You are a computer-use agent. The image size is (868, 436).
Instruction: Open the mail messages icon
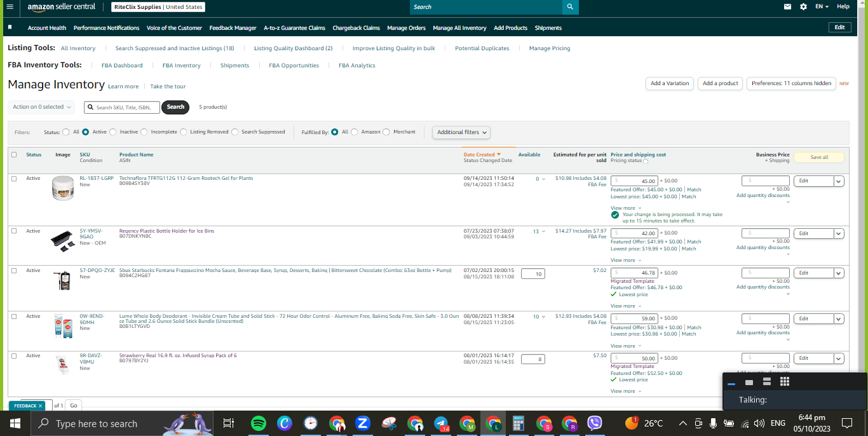click(788, 6)
